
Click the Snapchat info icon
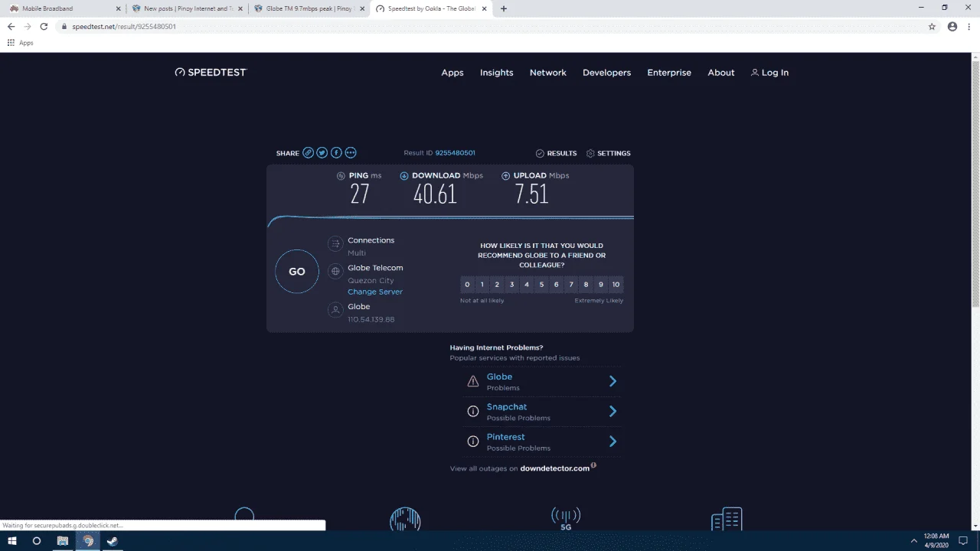pyautogui.click(x=473, y=412)
